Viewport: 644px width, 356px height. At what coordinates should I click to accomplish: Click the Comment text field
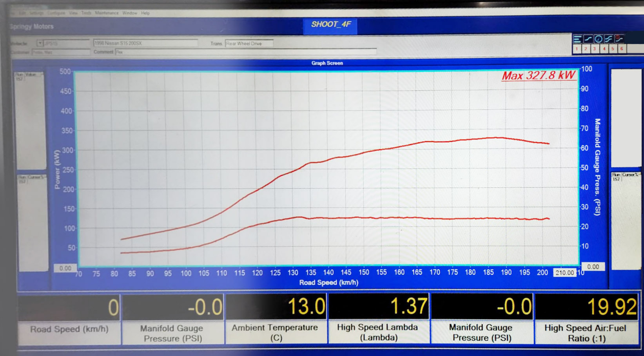tap(245, 52)
